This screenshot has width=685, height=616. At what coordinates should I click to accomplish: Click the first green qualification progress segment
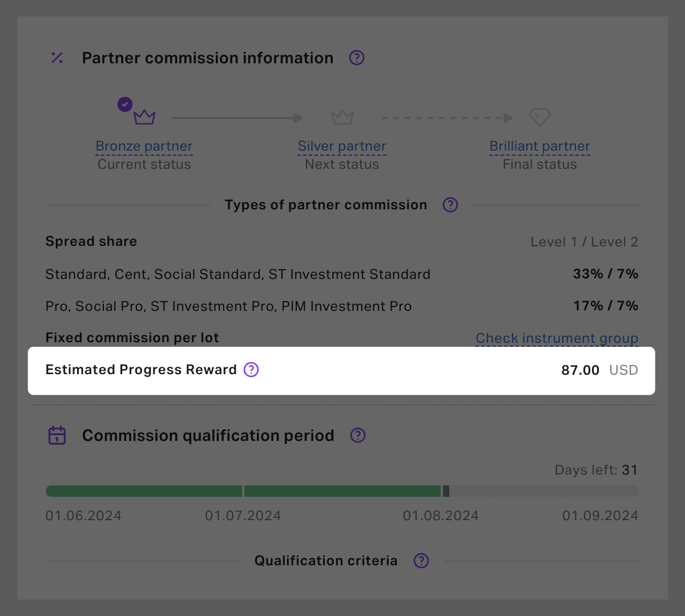coord(144,491)
